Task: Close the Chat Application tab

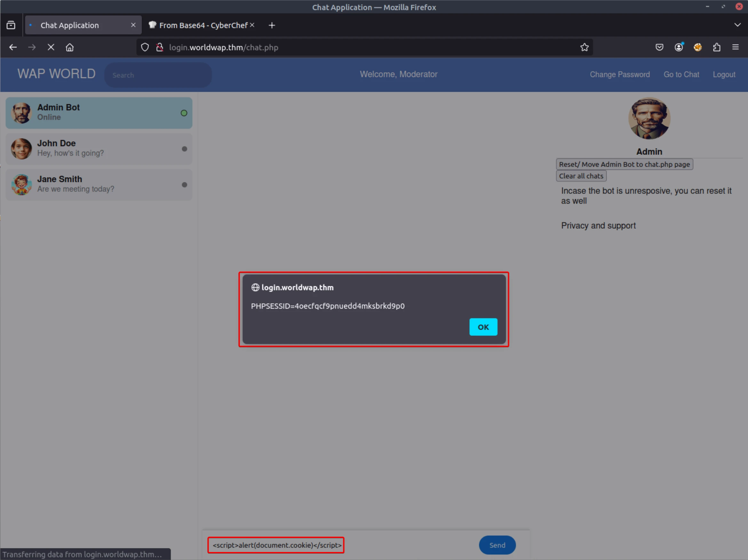Action: (133, 25)
